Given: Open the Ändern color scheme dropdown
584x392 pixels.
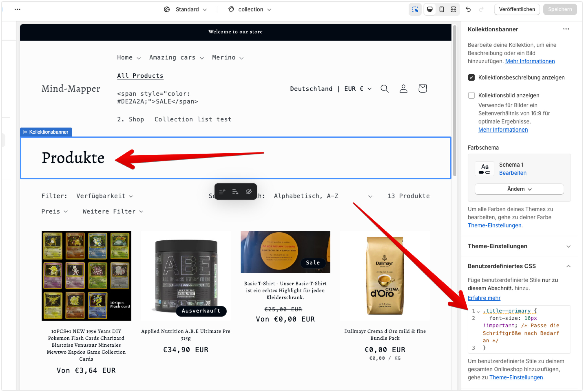Looking at the screenshot, I should pos(519,189).
